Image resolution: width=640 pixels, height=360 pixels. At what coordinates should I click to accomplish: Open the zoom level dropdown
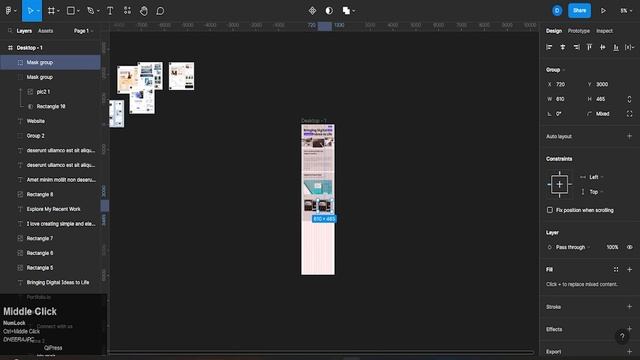pos(627,11)
